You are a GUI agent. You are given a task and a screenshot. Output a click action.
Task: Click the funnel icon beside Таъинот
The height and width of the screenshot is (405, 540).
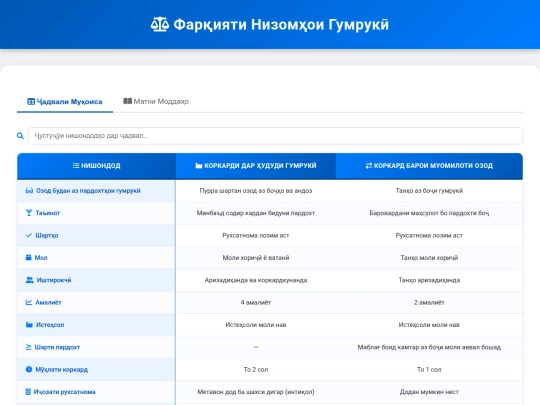click(x=29, y=213)
